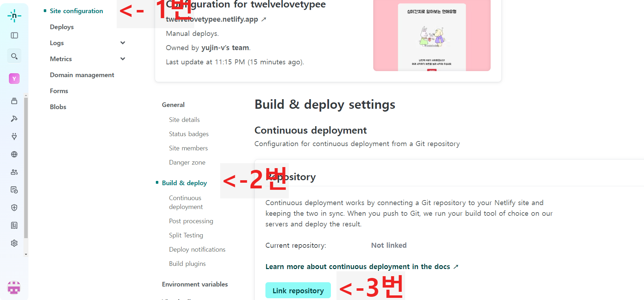644x300 pixels.
Task: Click the yujin-v's team owner text
Action: (x=225, y=48)
